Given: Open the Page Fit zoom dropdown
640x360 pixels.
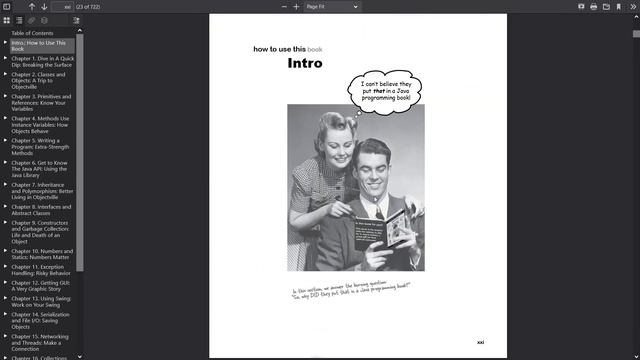Looking at the screenshot, I should pyautogui.click(x=332, y=7).
